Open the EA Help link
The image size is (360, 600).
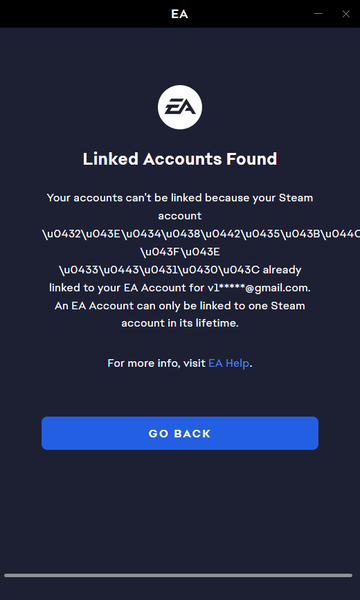click(229, 363)
